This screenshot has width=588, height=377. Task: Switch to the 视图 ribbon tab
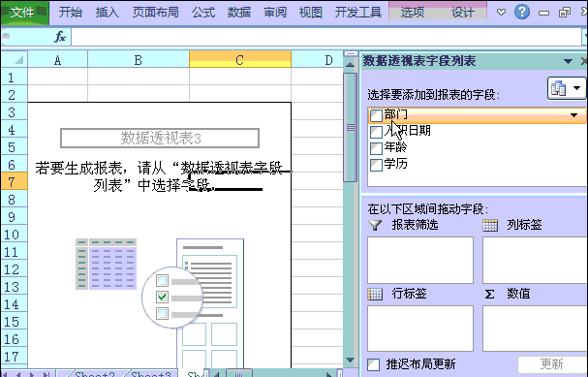click(311, 13)
